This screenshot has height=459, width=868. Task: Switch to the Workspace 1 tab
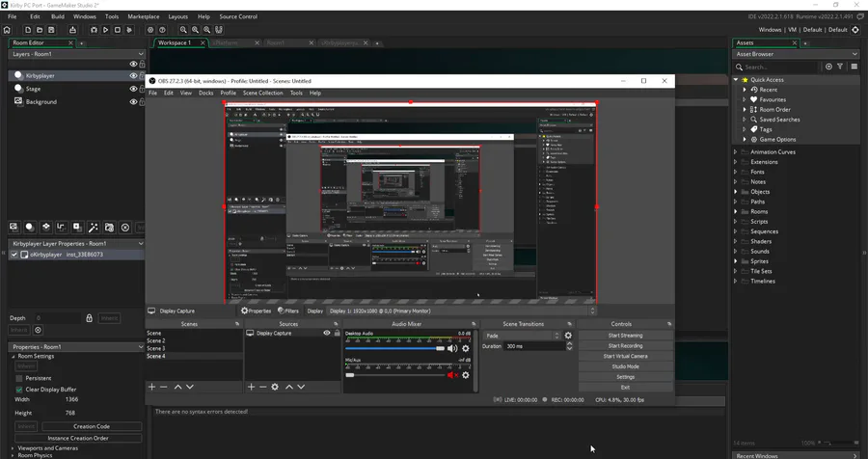[x=175, y=42]
